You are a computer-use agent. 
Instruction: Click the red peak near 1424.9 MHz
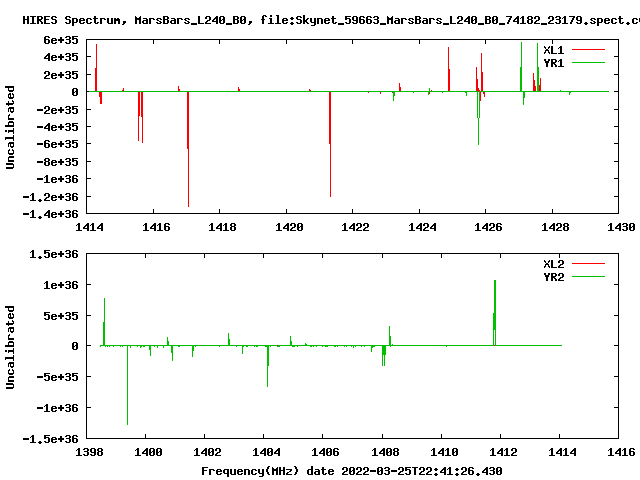(x=449, y=69)
